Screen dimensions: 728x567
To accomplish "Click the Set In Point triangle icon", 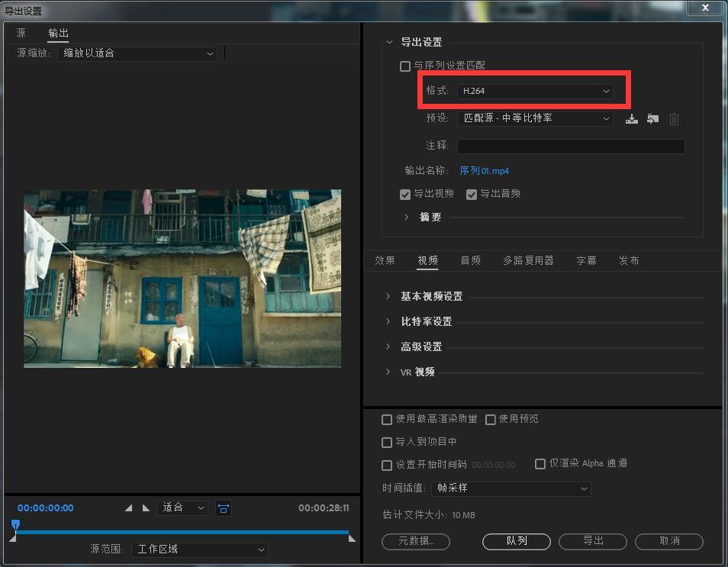I will (128, 507).
